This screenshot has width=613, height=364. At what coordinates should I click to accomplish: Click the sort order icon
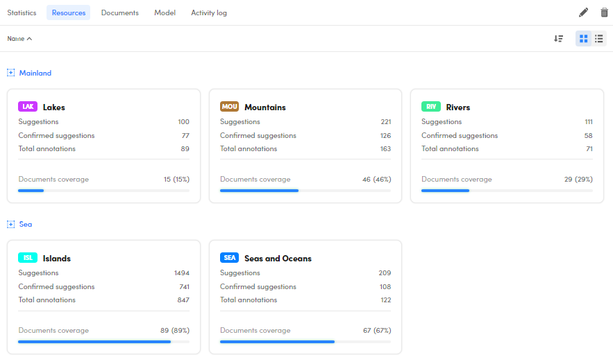click(x=558, y=39)
